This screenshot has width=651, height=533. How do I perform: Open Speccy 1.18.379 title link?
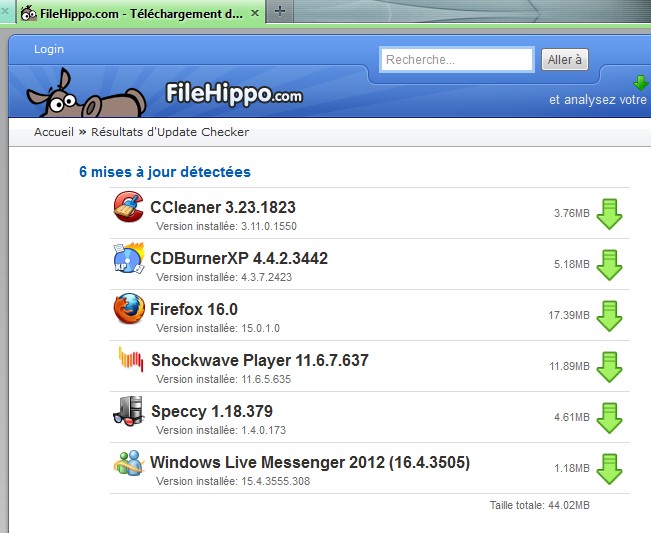[x=212, y=411]
